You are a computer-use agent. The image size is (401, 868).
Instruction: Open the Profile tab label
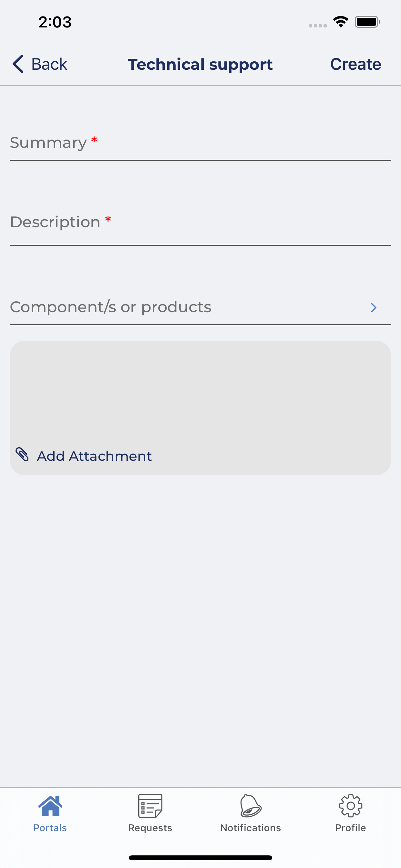point(350,828)
